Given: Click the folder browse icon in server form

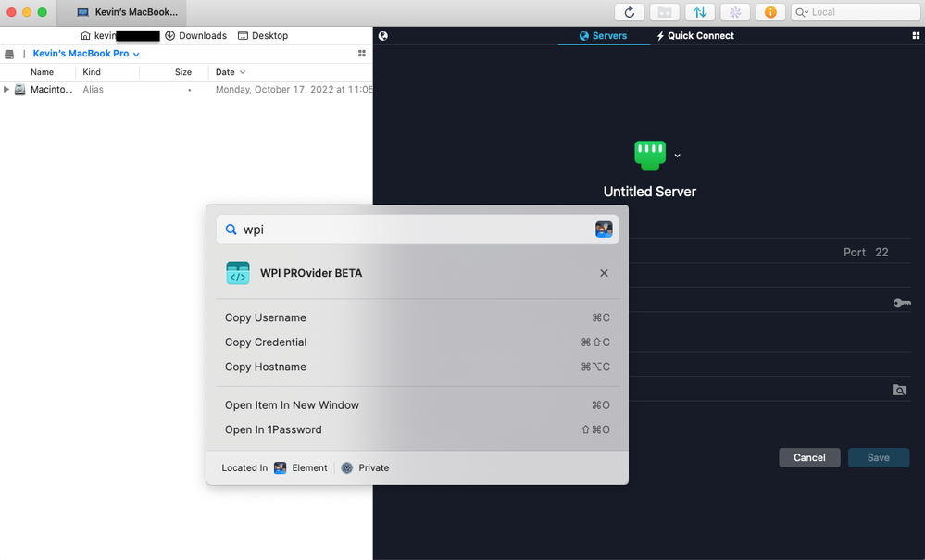Looking at the screenshot, I should pyautogui.click(x=899, y=390).
